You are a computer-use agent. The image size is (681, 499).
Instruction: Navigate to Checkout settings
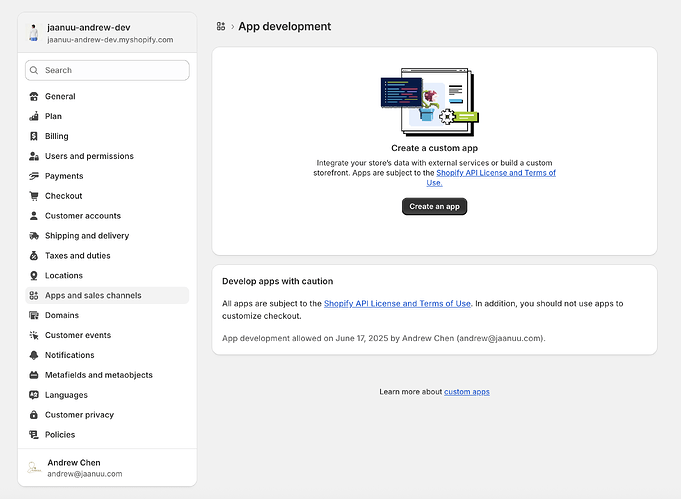(x=107, y=196)
